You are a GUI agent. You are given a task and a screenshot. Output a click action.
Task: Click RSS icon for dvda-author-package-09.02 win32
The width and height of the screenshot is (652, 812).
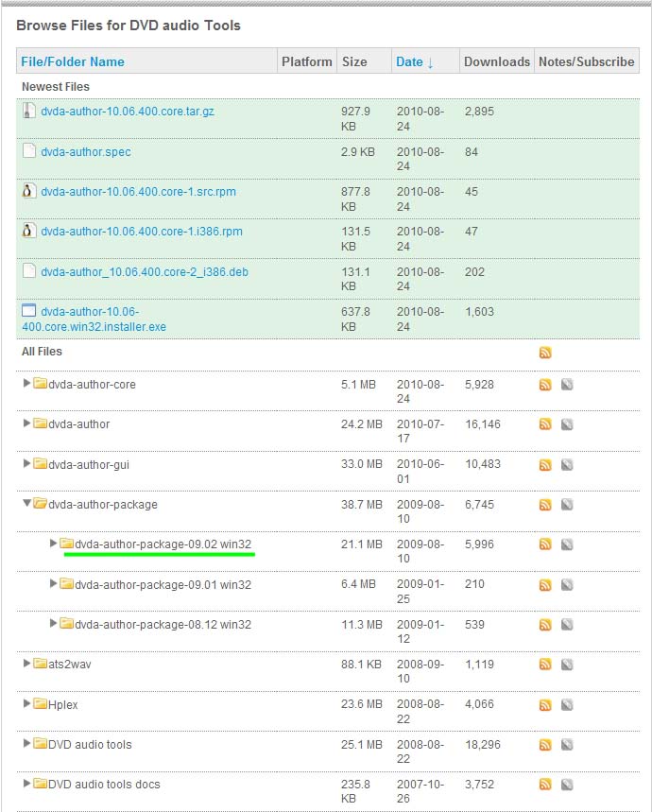(x=545, y=544)
